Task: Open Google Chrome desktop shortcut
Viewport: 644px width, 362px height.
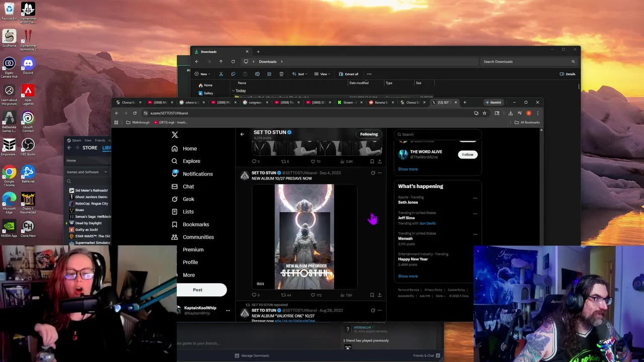Action: point(9,175)
